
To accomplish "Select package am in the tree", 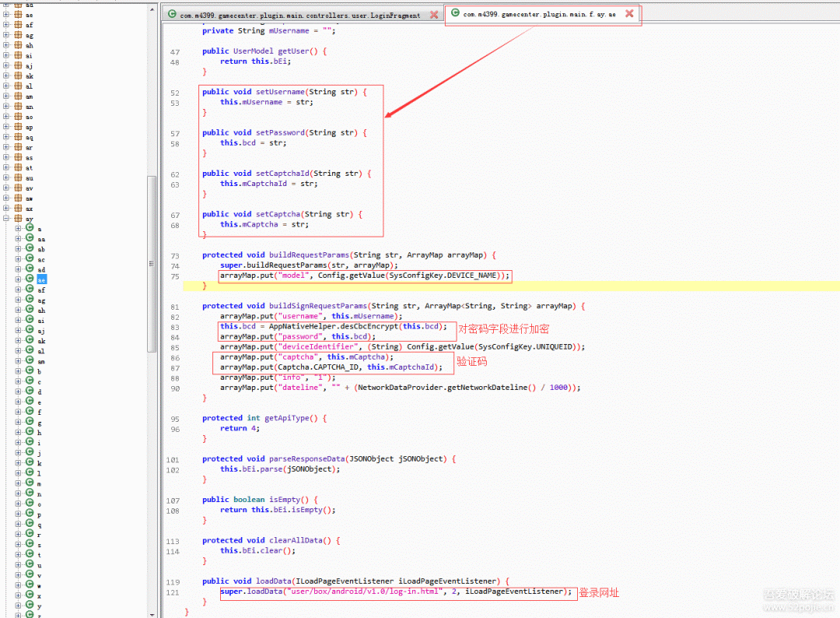I will pyautogui.click(x=30, y=97).
